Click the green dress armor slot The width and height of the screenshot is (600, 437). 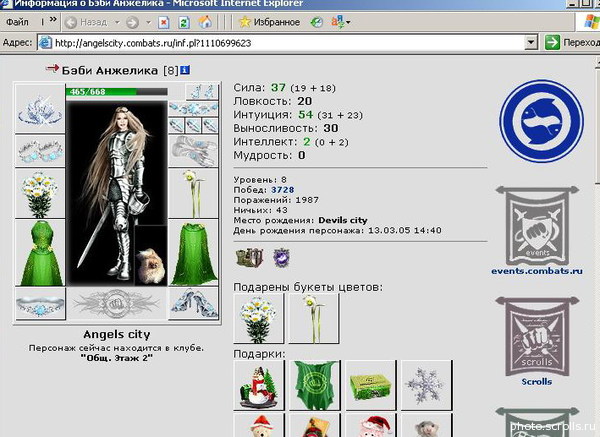[x=40, y=253]
